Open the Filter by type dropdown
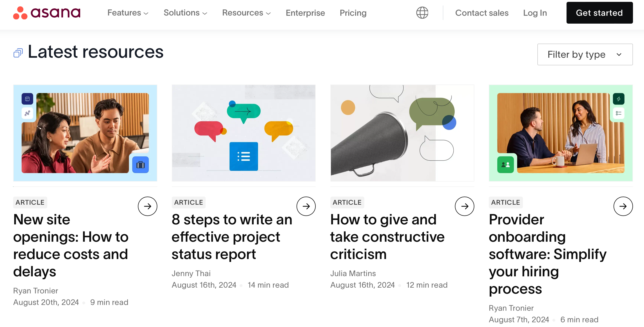644x327 pixels. click(585, 55)
